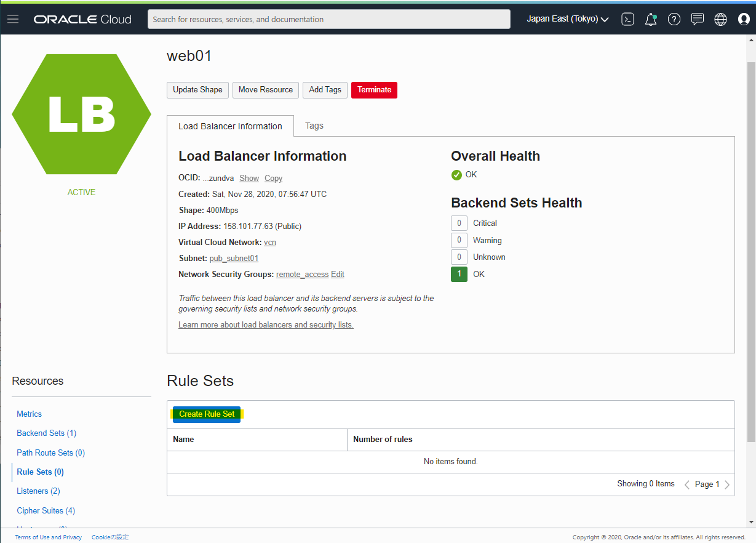The width and height of the screenshot is (756, 543).
Task: Click the green OK count box showing 1
Action: (x=459, y=275)
